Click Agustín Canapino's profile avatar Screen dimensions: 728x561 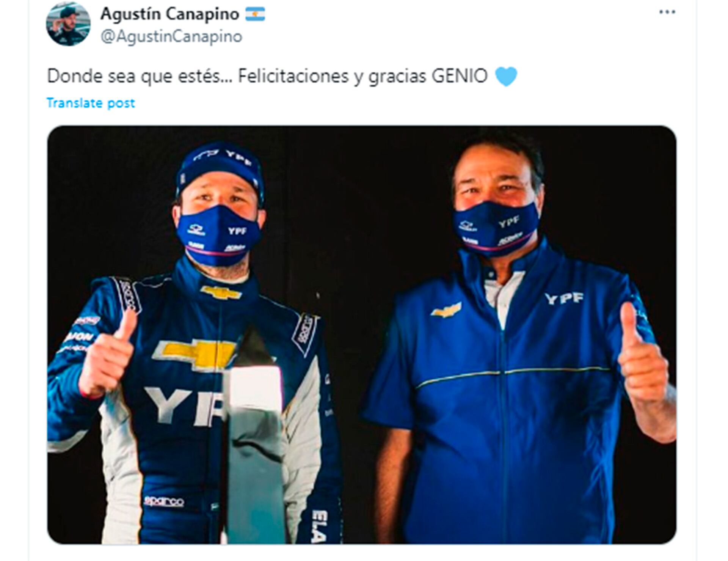pyautogui.click(x=68, y=24)
